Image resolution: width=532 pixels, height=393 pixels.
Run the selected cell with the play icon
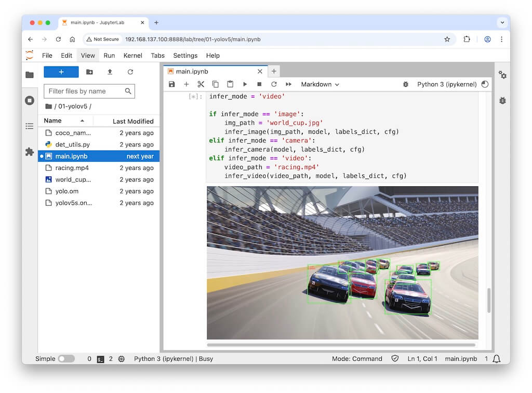click(x=245, y=84)
